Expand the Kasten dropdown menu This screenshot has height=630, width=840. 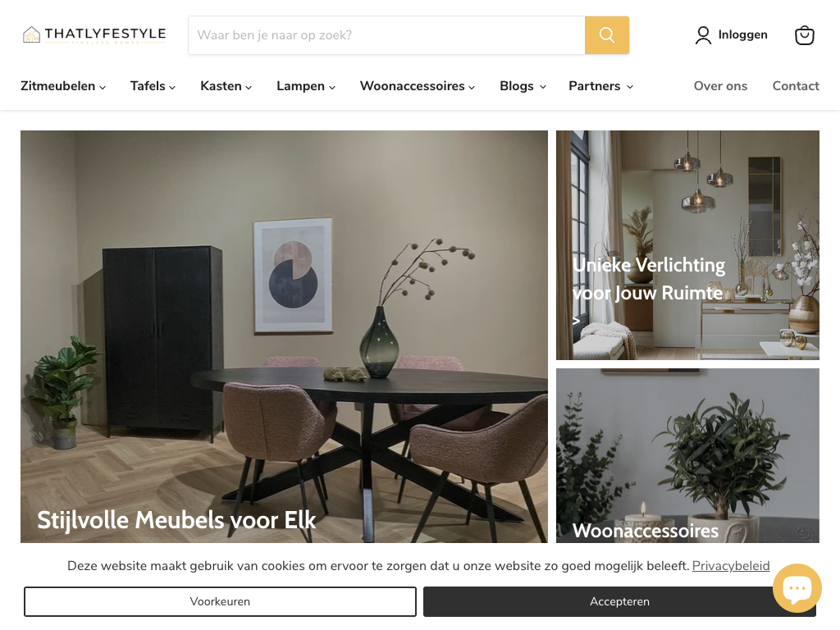coord(226,86)
